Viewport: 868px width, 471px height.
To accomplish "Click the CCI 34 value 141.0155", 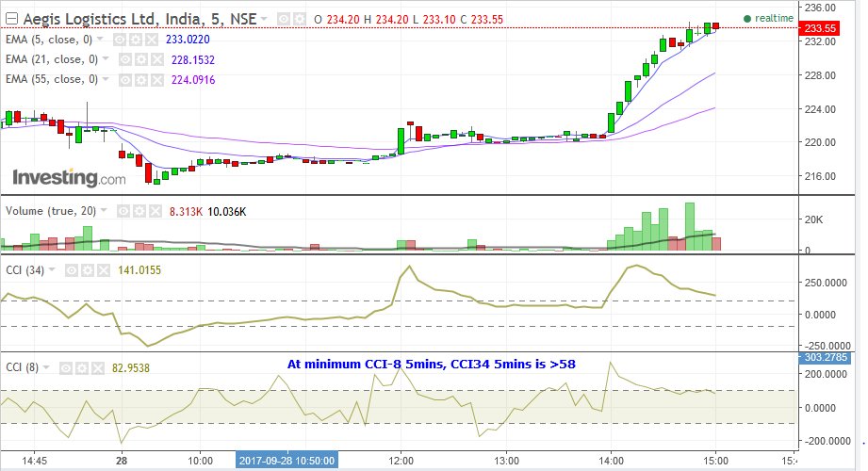I will coord(139,270).
